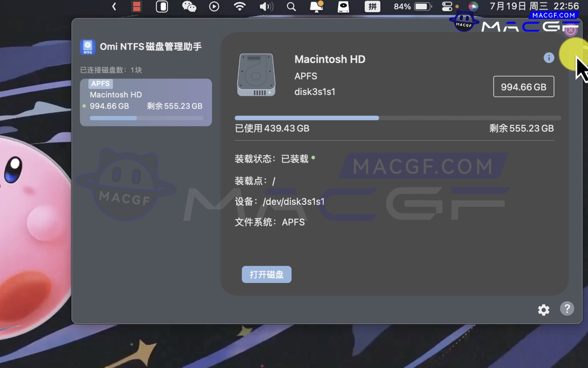Open Control Center from the menu bar
The width and height of the screenshot is (588, 368).
(x=447, y=6)
